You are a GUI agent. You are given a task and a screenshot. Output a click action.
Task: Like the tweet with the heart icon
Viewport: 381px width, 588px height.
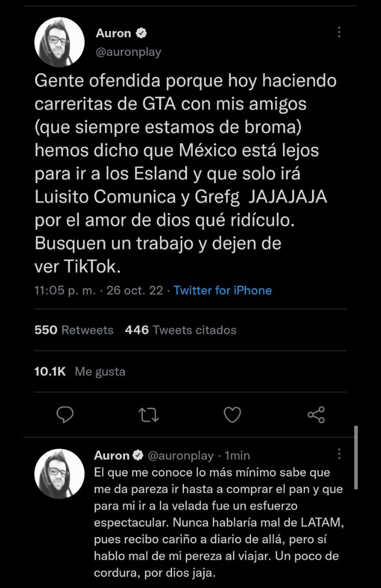232,415
